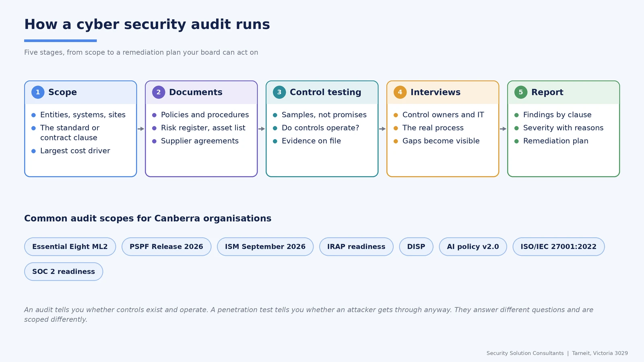Click the number 4 badge beside Interviews
The width and height of the screenshot is (644, 362).
click(400, 92)
